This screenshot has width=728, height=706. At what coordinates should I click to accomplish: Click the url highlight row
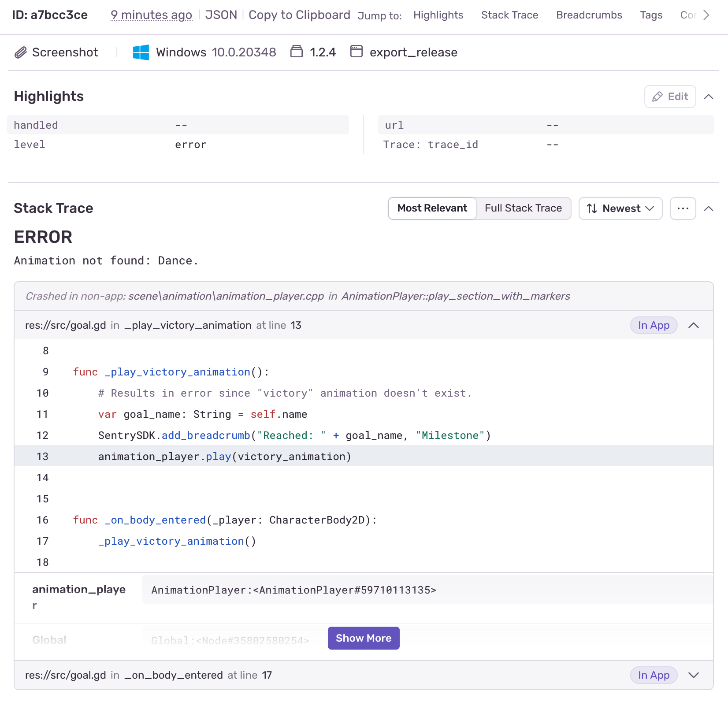pos(546,125)
